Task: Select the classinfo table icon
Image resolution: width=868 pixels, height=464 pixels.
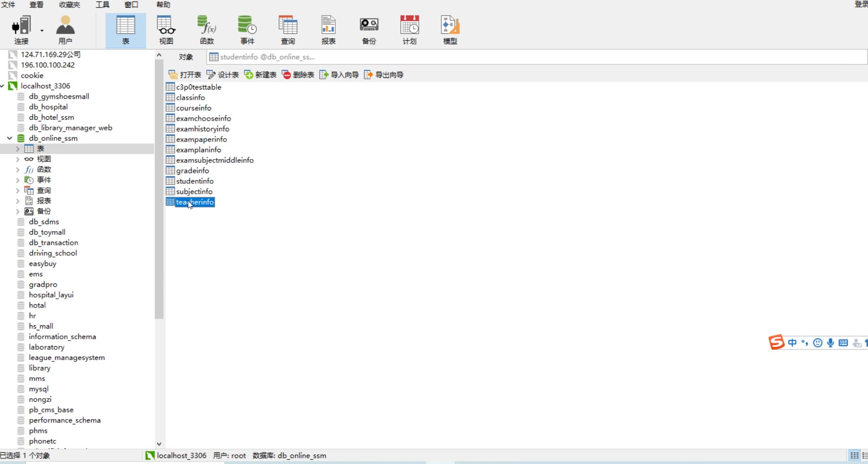Action: coord(170,97)
